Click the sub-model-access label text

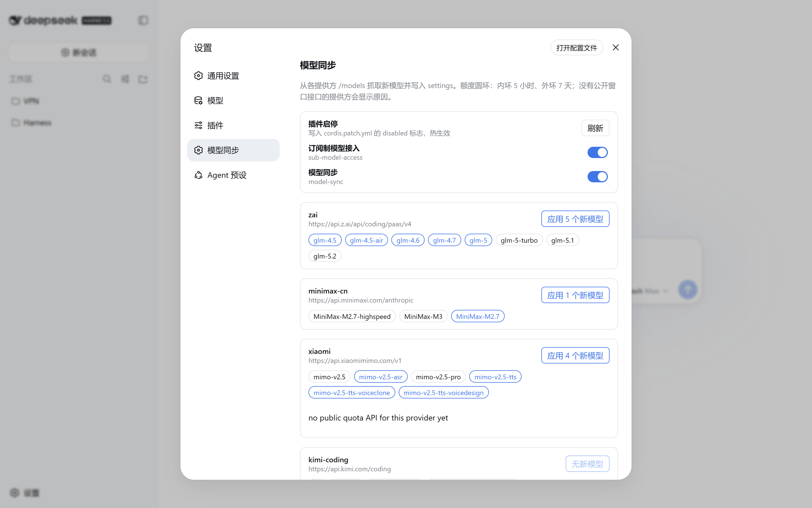(335, 157)
